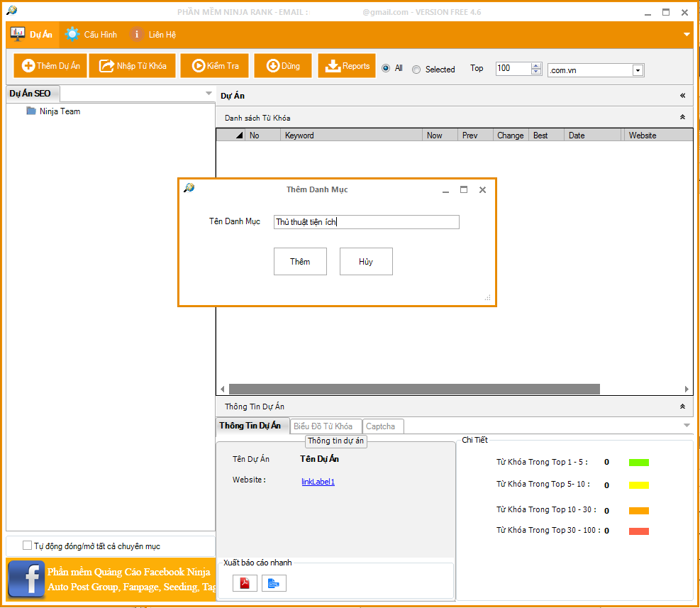Screen dimensions: 700x608
Task: Collapse the Danh sách Từ Khóa panel
Action: coord(682,117)
